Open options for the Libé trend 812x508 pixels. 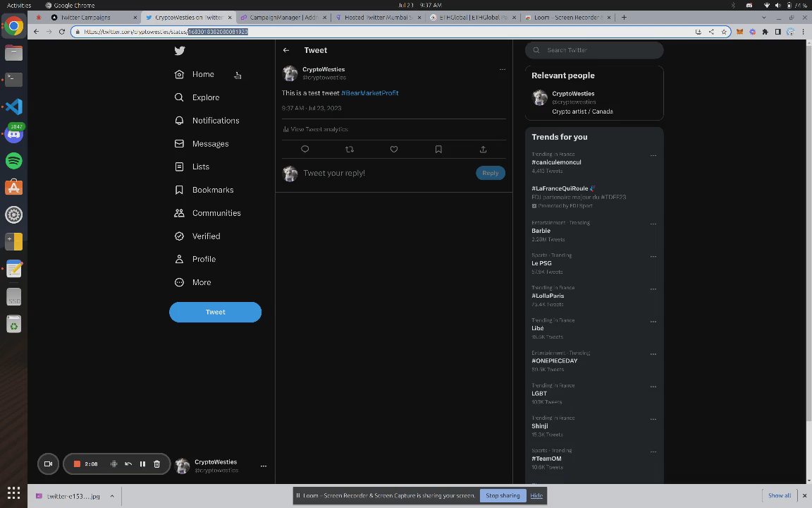[653, 322]
